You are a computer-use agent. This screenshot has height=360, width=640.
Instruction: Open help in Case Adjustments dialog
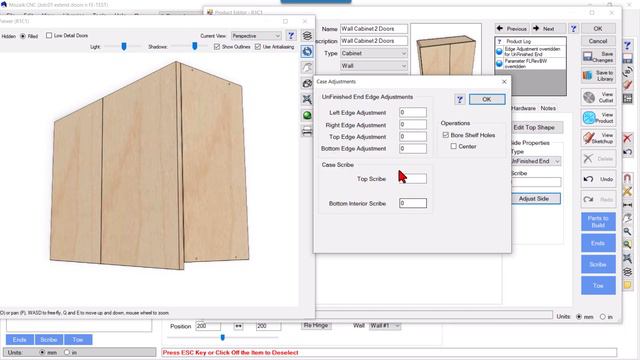pyautogui.click(x=460, y=99)
